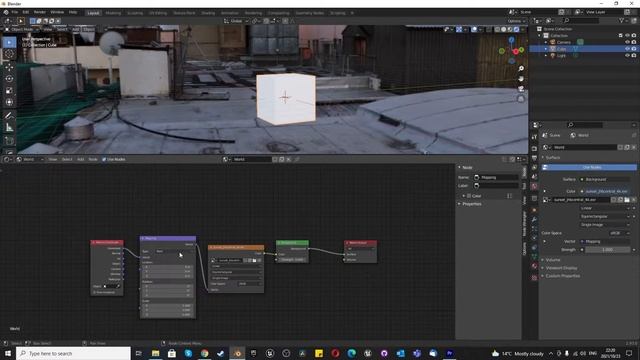Toggle Color checkbox in Node sidebar panel
Viewport: 640px width, 360px height.
[469, 196]
